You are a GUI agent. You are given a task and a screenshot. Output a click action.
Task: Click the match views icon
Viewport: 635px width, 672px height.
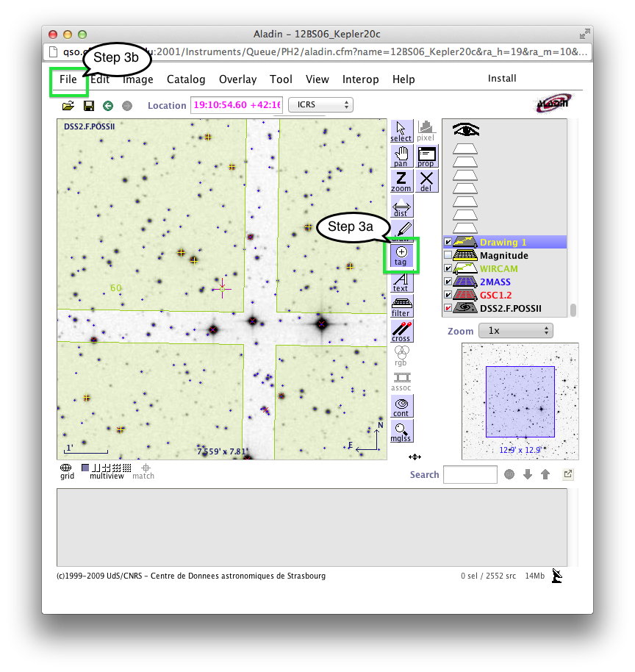[x=143, y=471]
